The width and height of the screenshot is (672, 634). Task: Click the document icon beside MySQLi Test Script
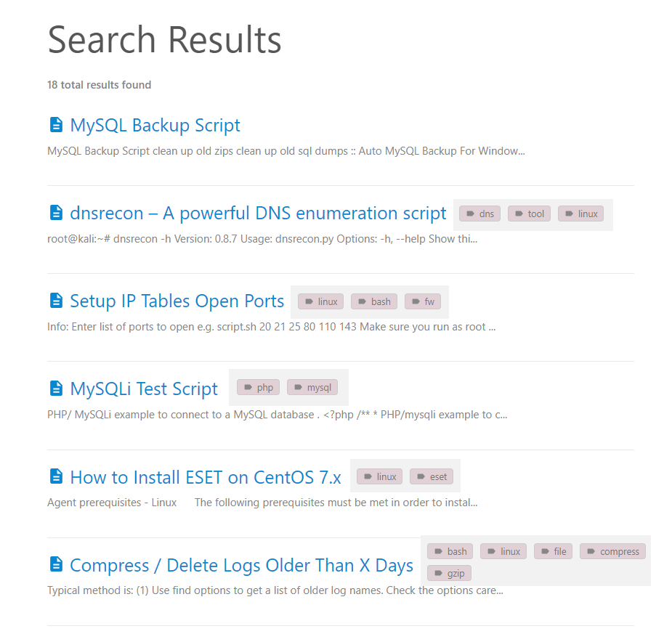click(x=56, y=389)
